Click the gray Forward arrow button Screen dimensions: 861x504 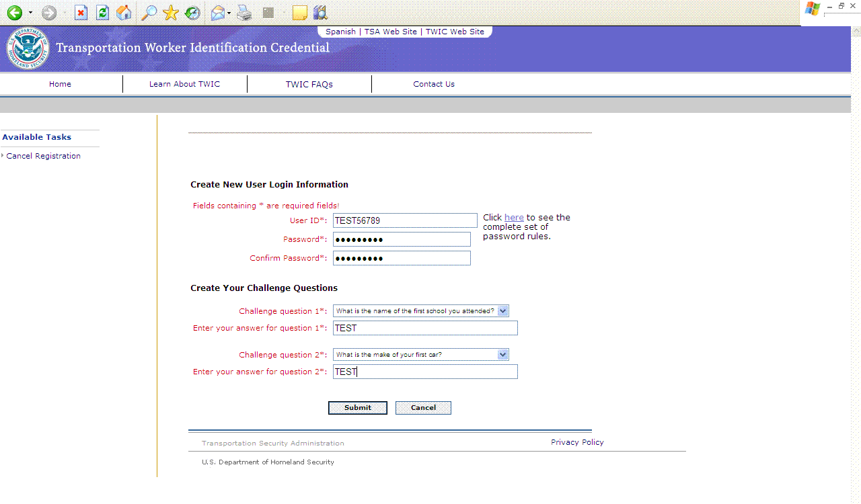pyautogui.click(x=49, y=13)
